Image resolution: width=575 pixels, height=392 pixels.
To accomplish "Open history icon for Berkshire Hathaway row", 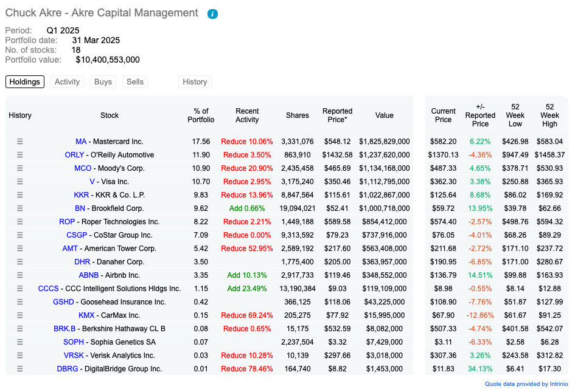I will click(20, 329).
